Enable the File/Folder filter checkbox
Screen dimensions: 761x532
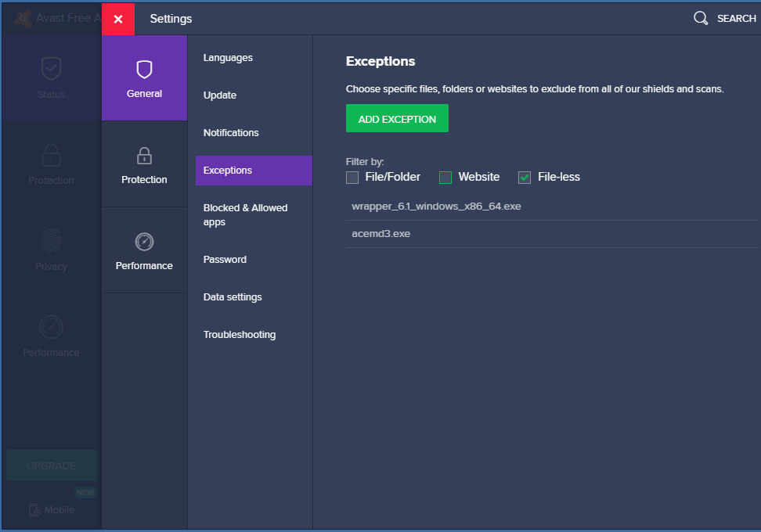[352, 178]
